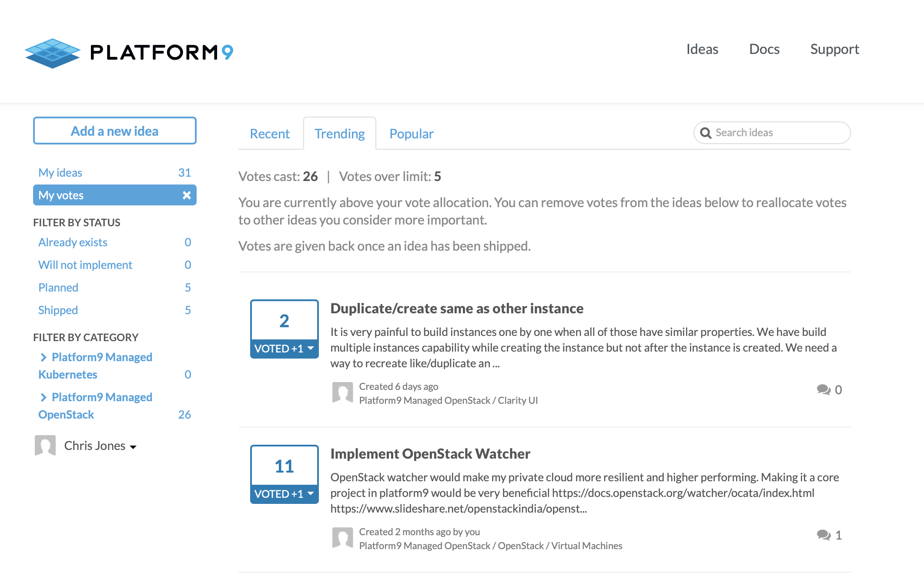Open Implement OpenStack Watcher idea title

tap(430, 454)
